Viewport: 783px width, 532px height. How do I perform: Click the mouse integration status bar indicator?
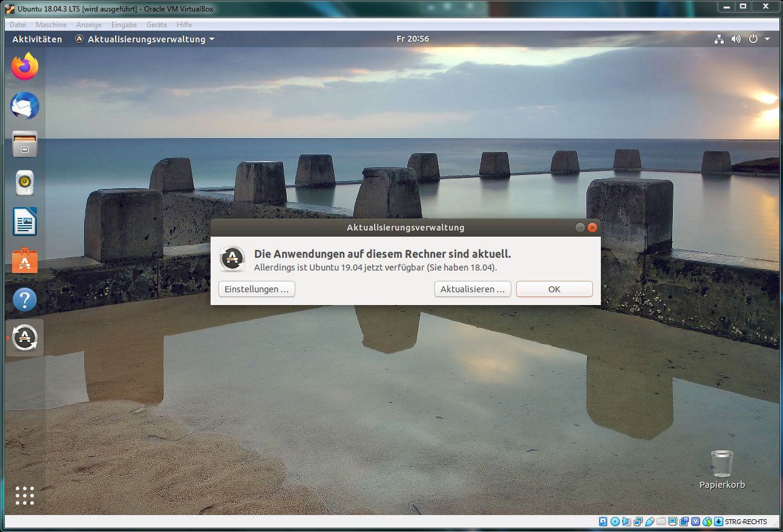707,522
